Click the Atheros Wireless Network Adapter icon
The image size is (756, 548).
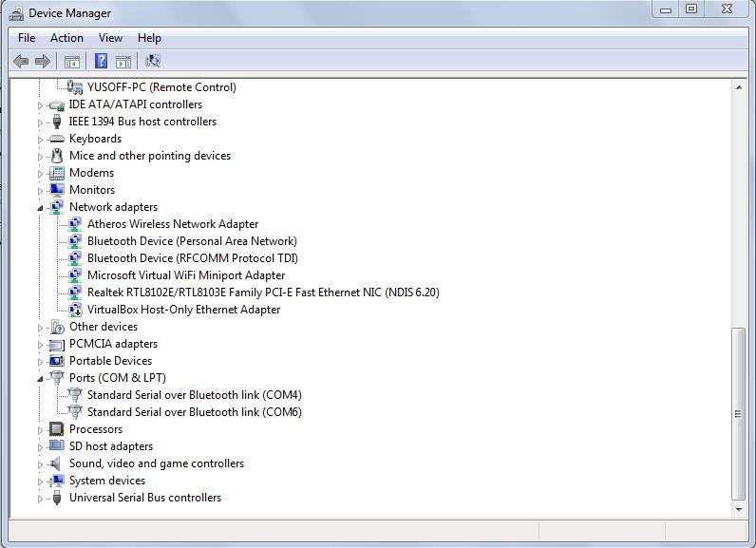point(75,224)
